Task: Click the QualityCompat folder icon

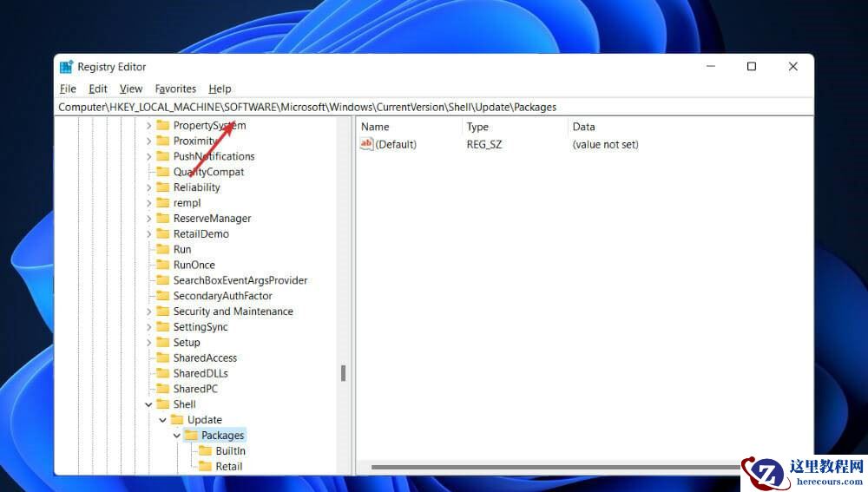Action: click(x=163, y=172)
